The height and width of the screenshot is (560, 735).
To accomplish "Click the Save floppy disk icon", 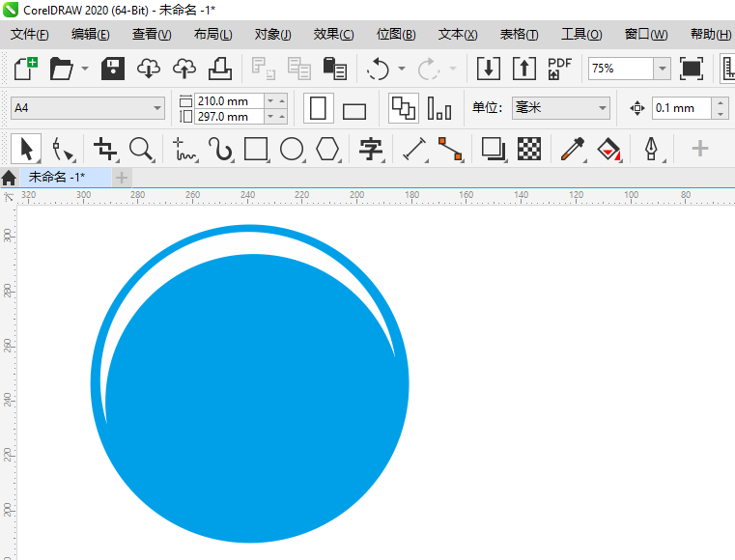I will coord(113,69).
